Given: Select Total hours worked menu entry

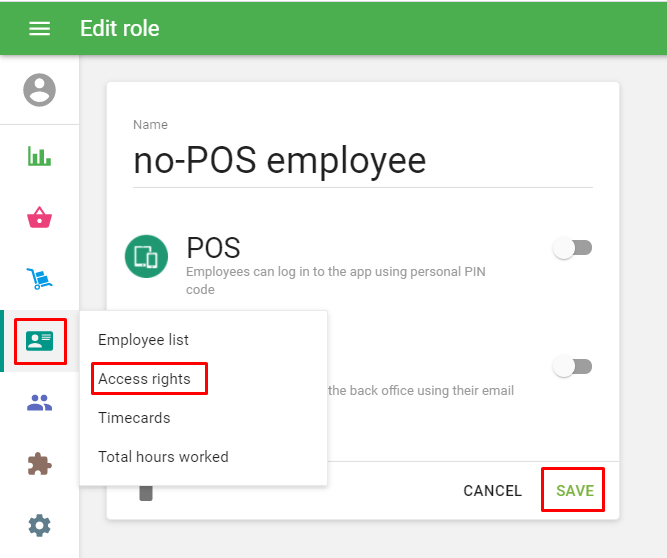Looking at the screenshot, I should coord(163,457).
